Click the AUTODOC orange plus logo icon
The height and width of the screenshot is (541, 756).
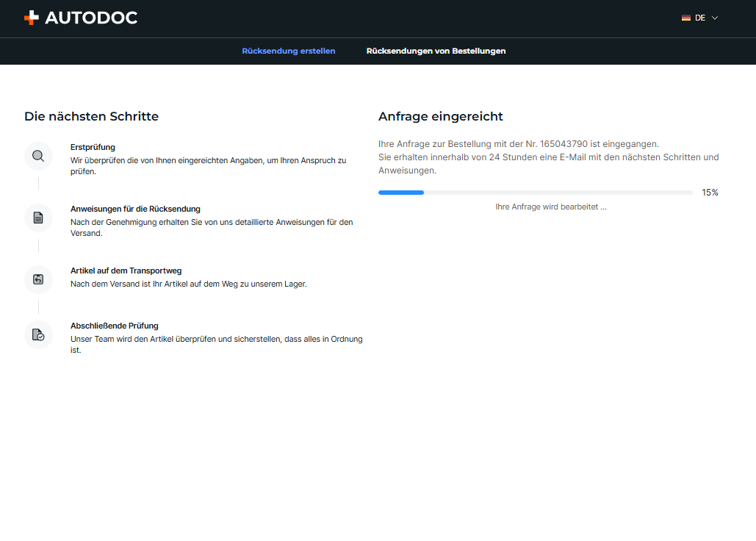coord(32,18)
